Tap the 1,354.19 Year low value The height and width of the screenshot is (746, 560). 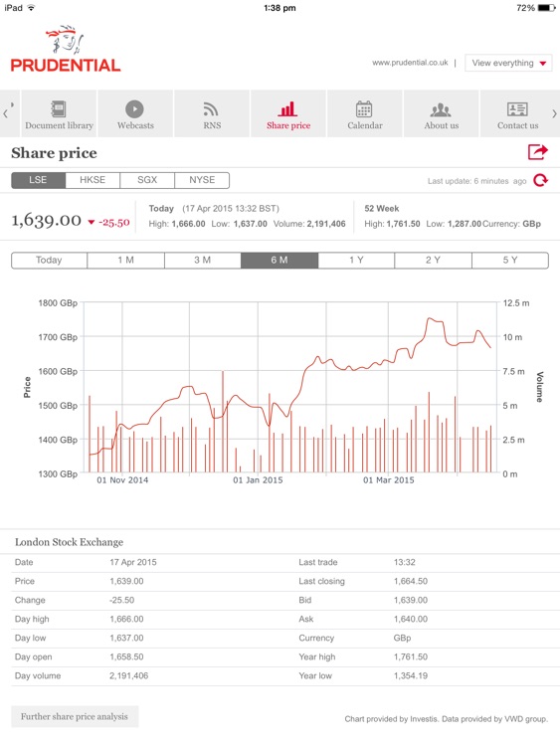pyautogui.click(x=411, y=675)
